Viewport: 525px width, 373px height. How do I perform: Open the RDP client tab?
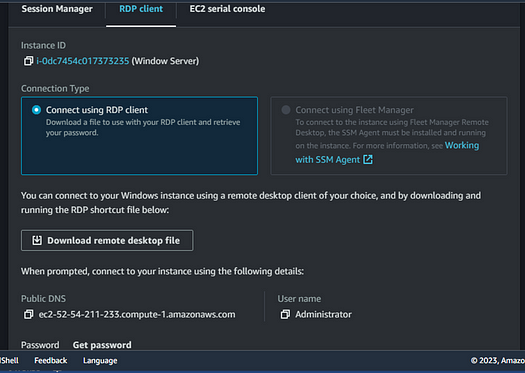click(141, 9)
